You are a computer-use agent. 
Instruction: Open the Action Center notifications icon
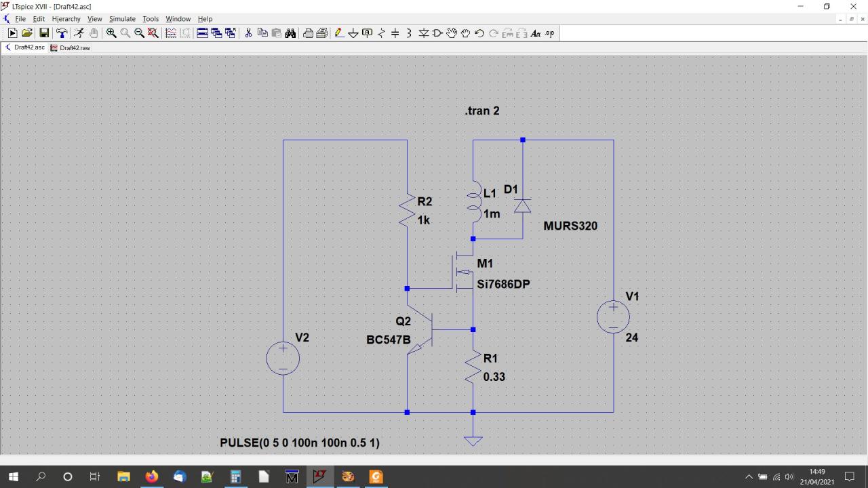point(849,477)
